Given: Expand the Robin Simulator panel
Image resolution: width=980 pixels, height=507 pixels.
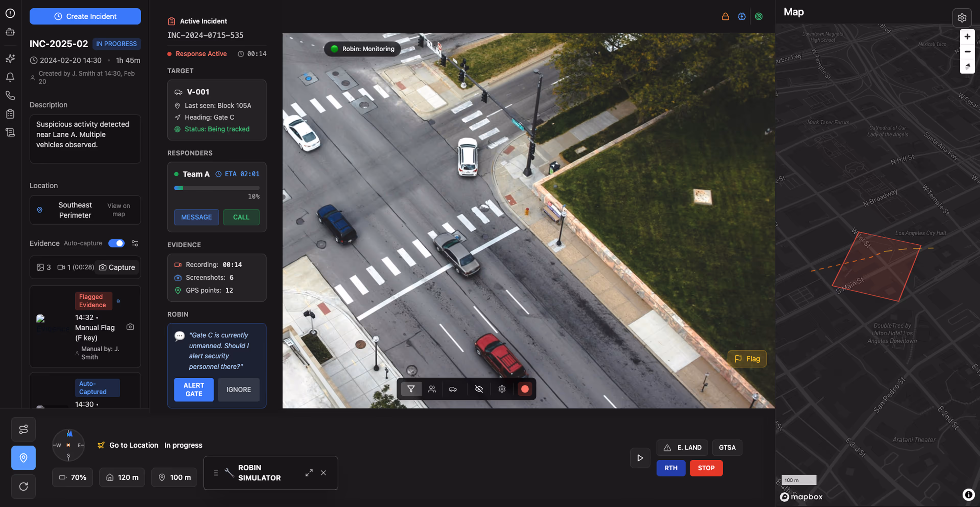Looking at the screenshot, I should point(309,473).
